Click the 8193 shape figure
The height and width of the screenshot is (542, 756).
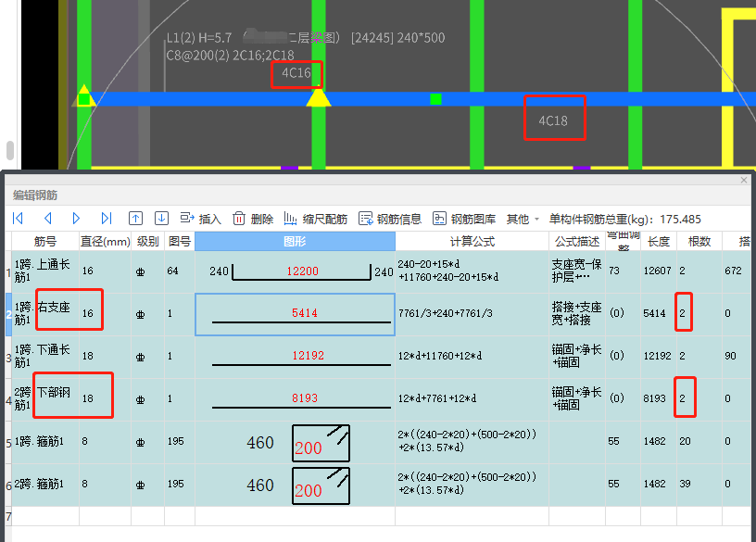pyautogui.click(x=301, y=399)
